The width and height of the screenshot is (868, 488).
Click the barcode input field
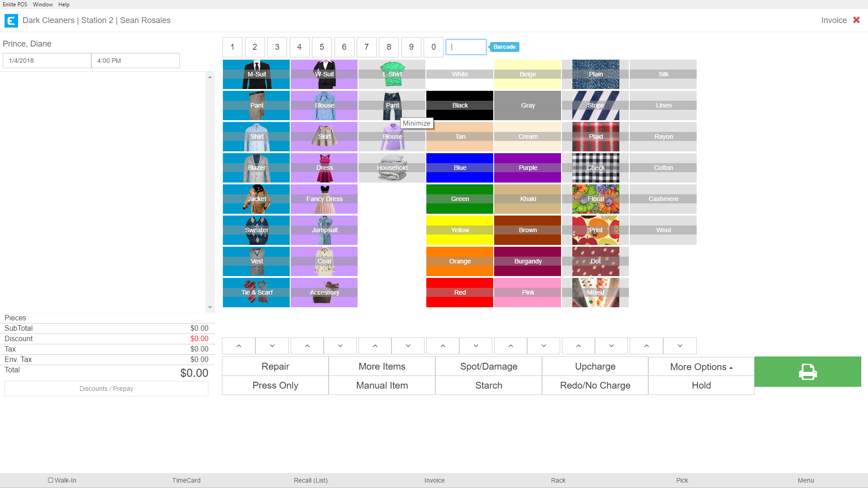pyautogui.click(x=466, y=47)
